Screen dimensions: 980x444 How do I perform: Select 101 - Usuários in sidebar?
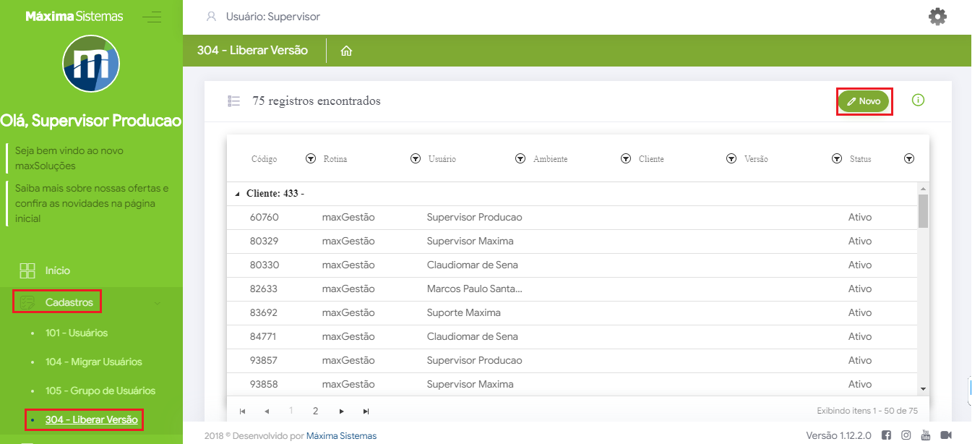(x=76, y=333)
